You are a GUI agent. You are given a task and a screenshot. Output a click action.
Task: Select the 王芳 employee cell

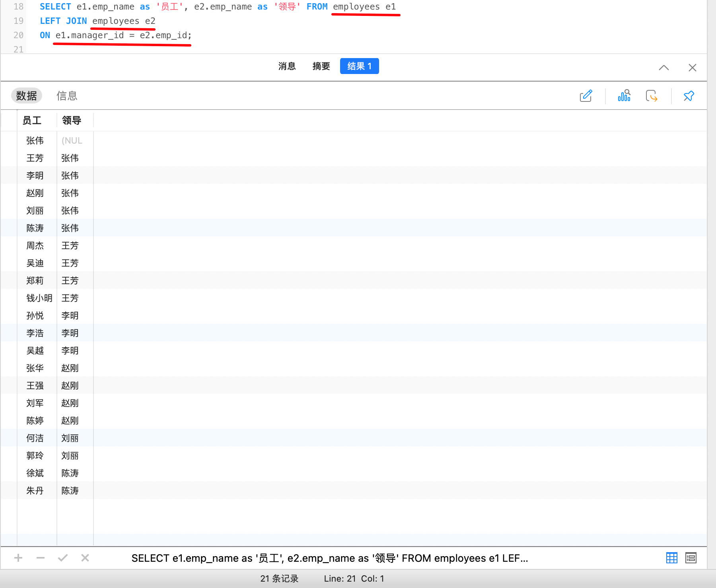tap(37, 158)
